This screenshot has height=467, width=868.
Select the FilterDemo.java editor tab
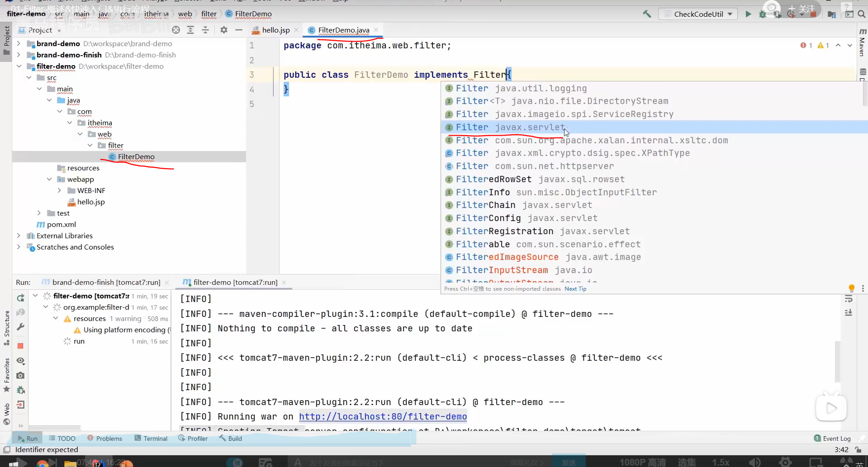coord(343,30)
